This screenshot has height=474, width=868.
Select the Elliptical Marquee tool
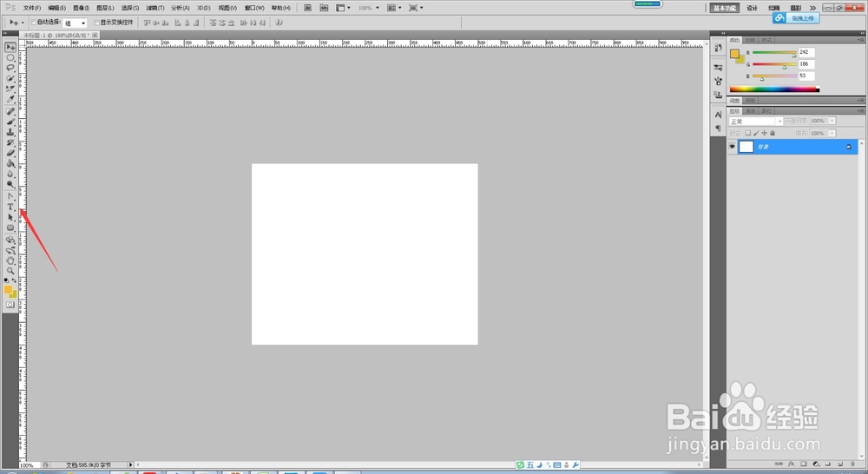(10, 57)
